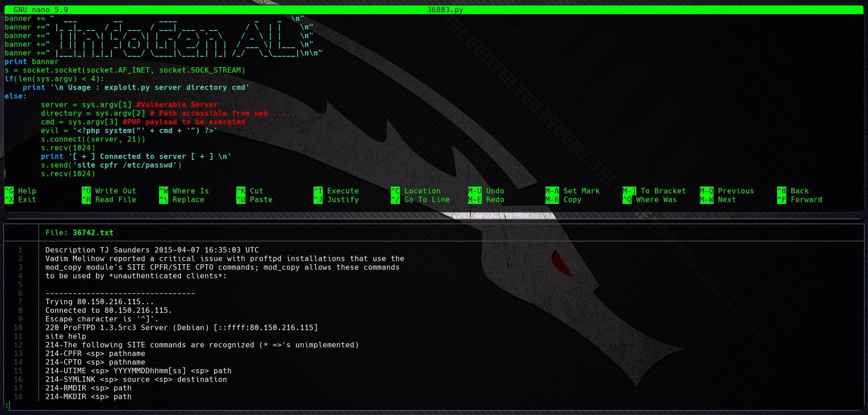Click the '214-RMDIR <sp> path' line
Viewport: 868px width, 415px height.
[89, 388]
